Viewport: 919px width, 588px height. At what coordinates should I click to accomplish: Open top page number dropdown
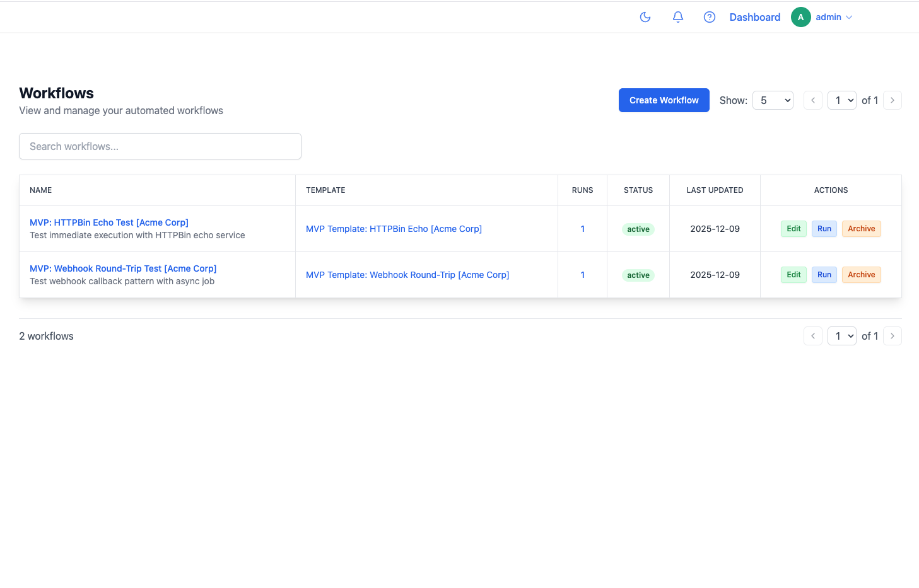[841, 100]
